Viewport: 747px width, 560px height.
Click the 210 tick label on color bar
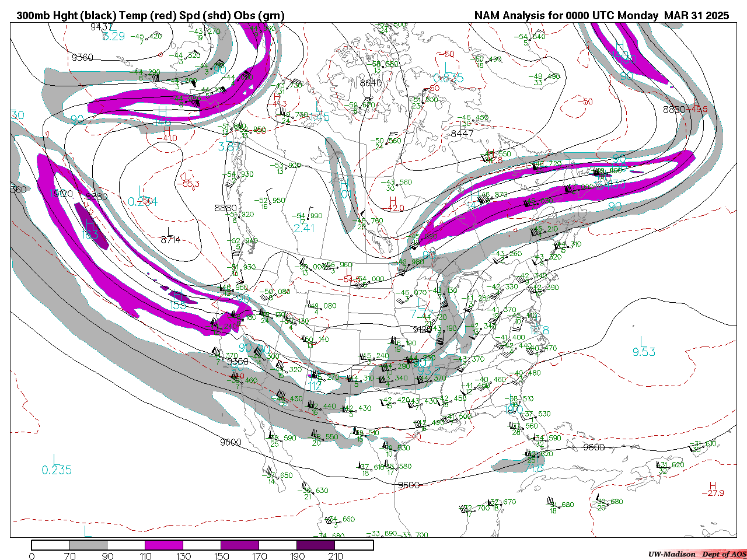(336, 556)
